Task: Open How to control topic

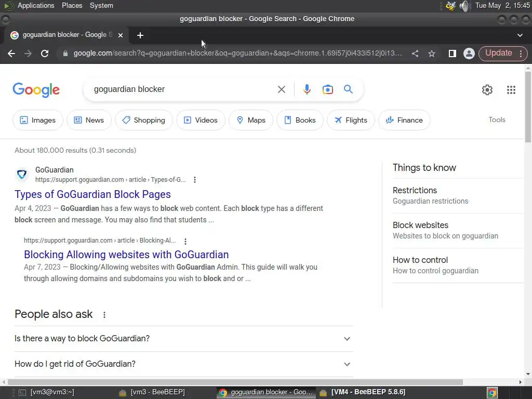Action: [x=458, y=265]
